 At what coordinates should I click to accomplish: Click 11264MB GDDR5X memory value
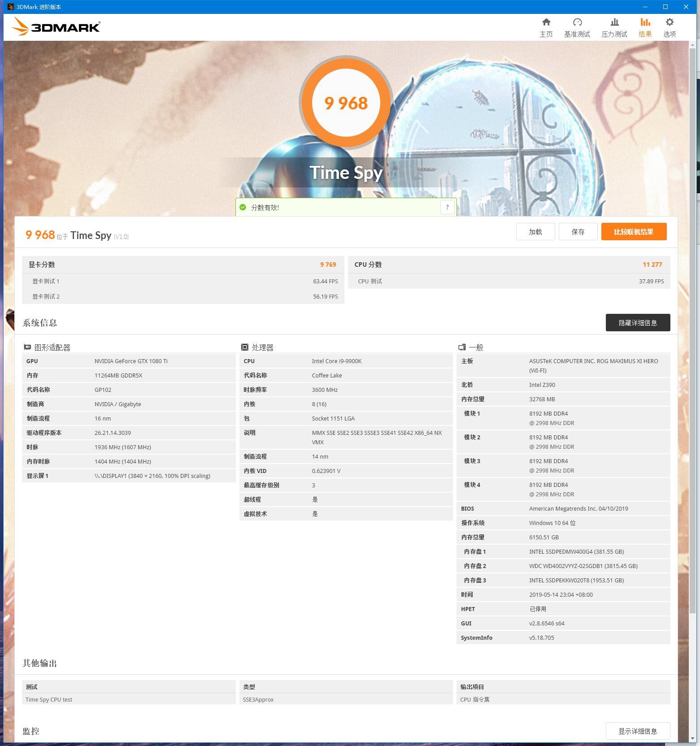pyautogui.click(x=118, y=375)
